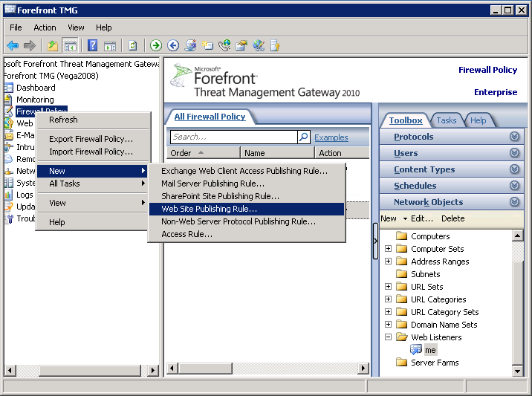This screenshot has width=532, height=396.
Task: Click the Refresh icon in toolbar
Action: coord(132,45)
